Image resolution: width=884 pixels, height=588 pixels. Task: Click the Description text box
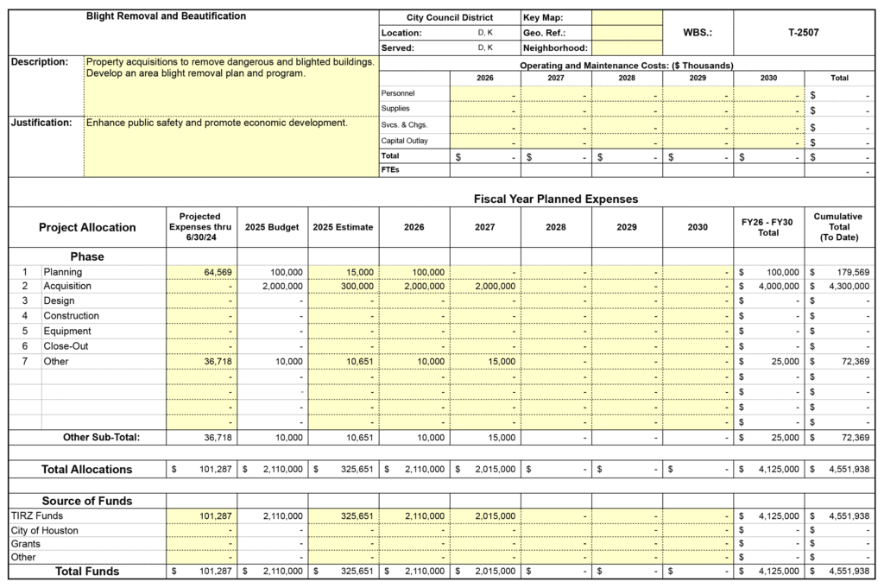pos(231,85)
